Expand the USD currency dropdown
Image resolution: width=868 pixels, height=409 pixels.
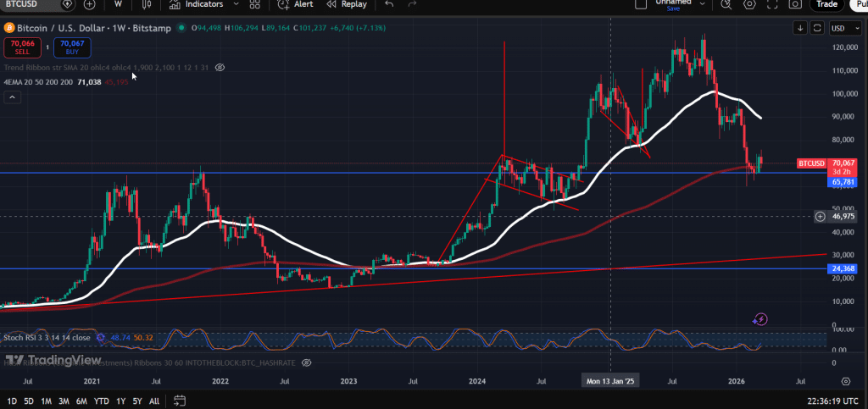(x=840, y=28)
